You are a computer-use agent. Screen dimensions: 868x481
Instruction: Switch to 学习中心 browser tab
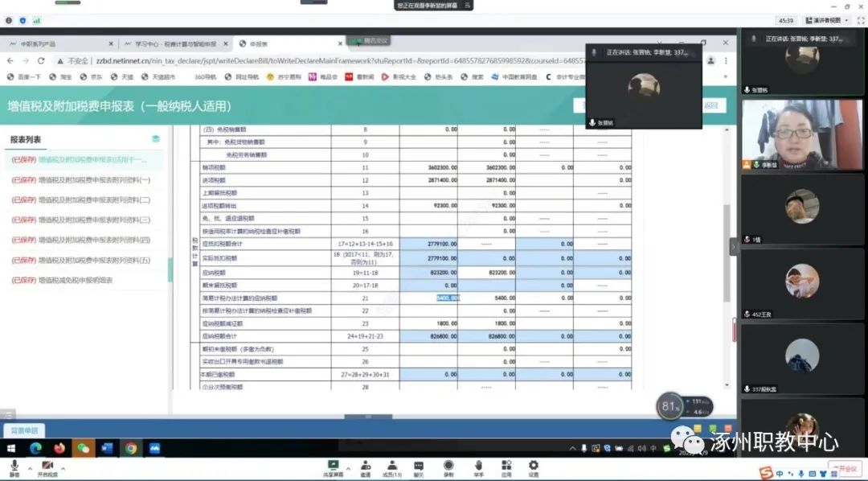tap(175, 43)
